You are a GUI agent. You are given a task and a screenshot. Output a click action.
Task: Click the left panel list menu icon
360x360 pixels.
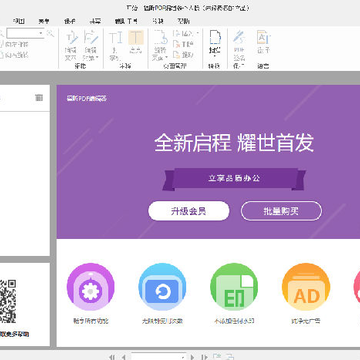(39, 97)
